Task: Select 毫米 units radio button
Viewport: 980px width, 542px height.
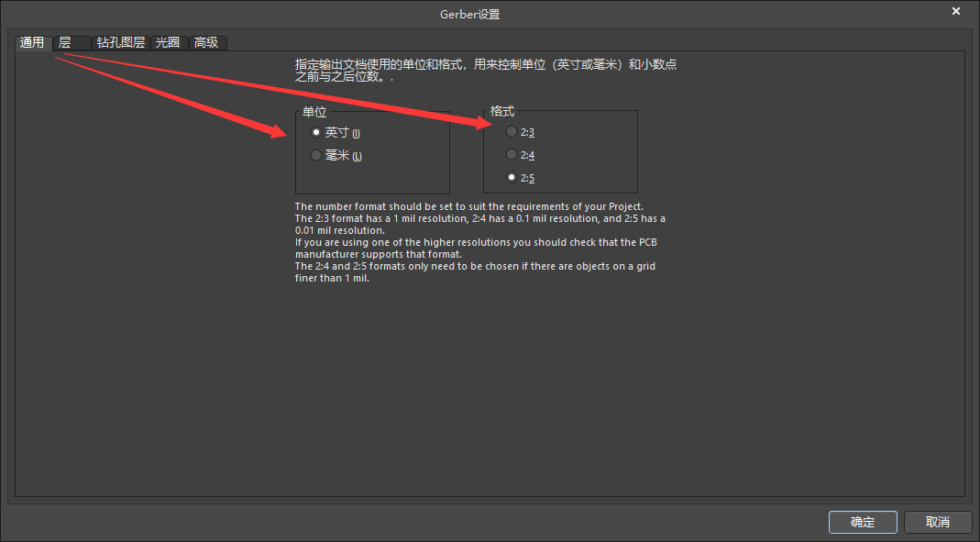Action: 316,155
